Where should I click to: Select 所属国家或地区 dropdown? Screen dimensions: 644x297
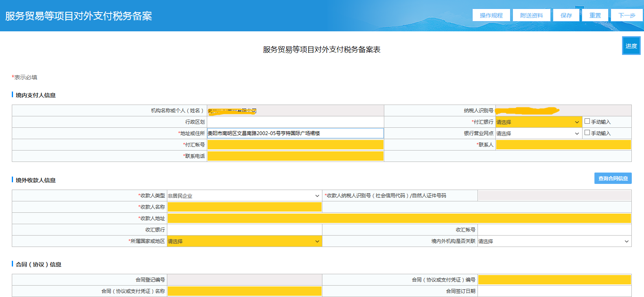tap(244, 241)
